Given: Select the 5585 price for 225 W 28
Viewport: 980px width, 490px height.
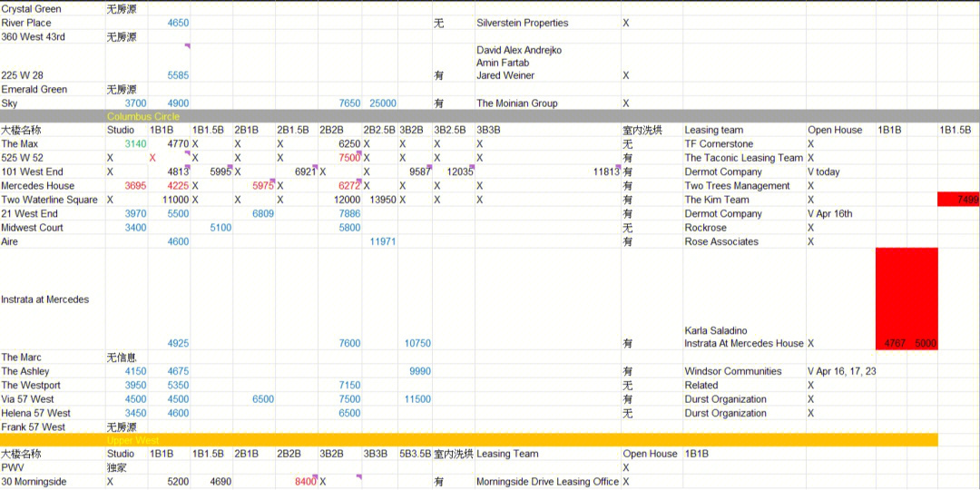Looking at the screenshot, I should [x=178, y=75].
